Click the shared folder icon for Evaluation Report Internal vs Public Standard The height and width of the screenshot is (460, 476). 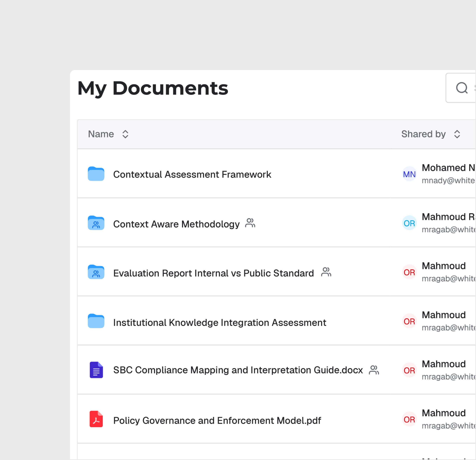[96, 272]
